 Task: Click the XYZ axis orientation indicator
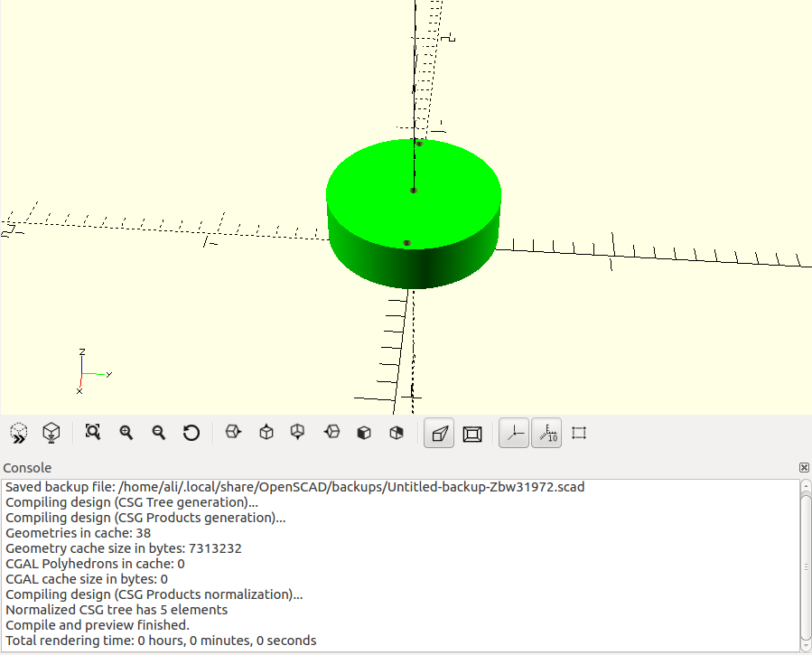[x=93, y=372]
